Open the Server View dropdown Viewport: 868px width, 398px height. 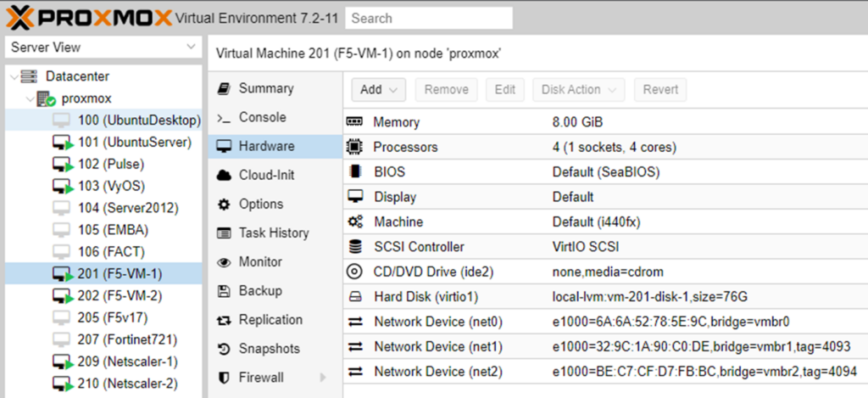[x=103, y=48]
